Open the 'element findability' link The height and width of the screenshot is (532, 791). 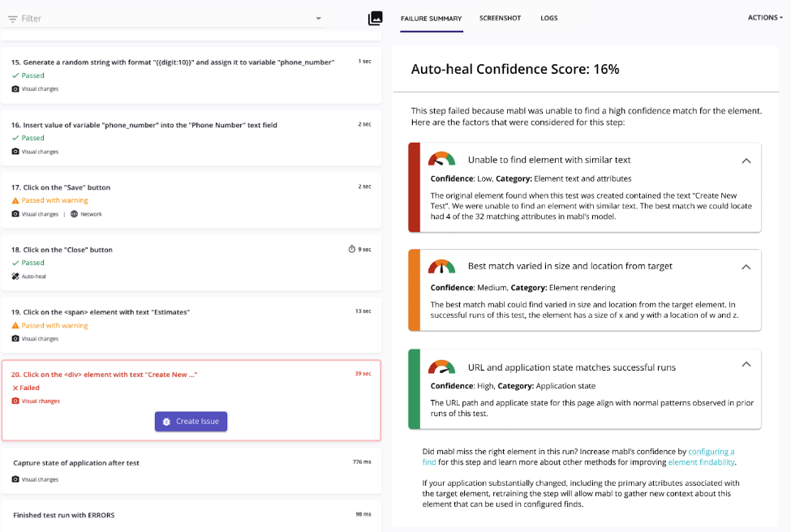702,462
